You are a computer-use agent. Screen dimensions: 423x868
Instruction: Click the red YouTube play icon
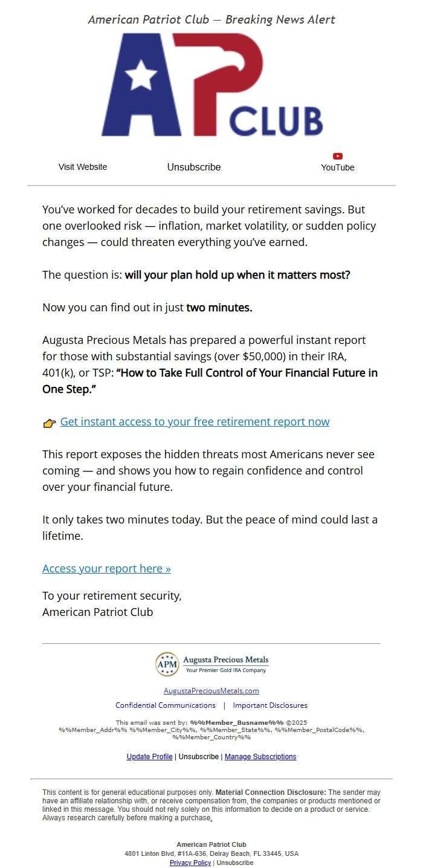pos(338,156)
